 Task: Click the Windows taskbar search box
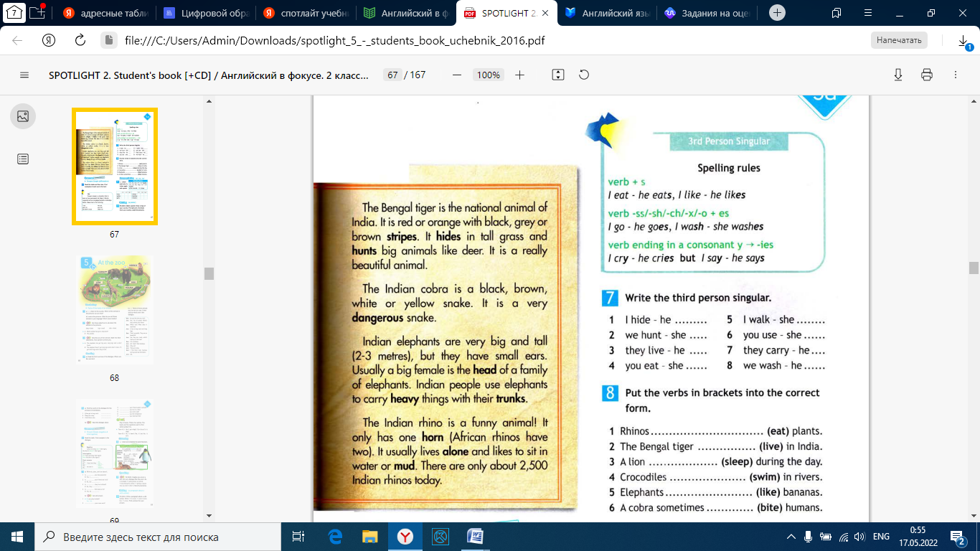pos(156,536)
